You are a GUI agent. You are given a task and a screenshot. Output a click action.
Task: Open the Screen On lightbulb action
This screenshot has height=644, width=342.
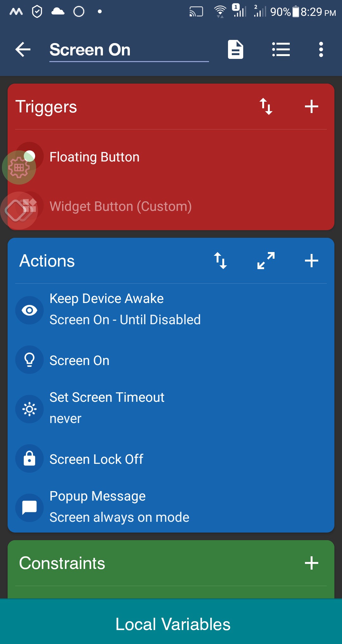pos(171,360)
